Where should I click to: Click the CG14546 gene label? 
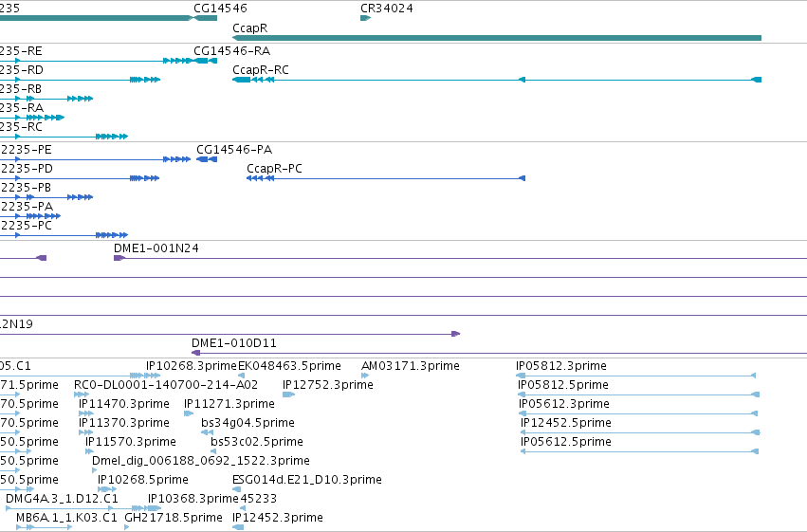(x=220, y=9)
